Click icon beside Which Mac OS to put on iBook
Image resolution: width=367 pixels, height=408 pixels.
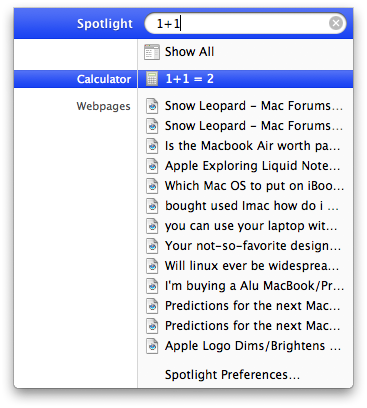[152, 186]
